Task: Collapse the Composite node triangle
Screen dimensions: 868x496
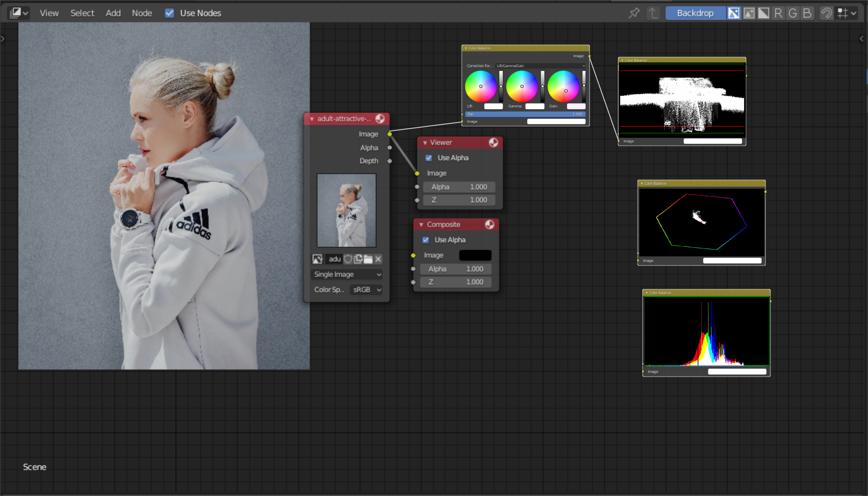Action: point(421,224)
